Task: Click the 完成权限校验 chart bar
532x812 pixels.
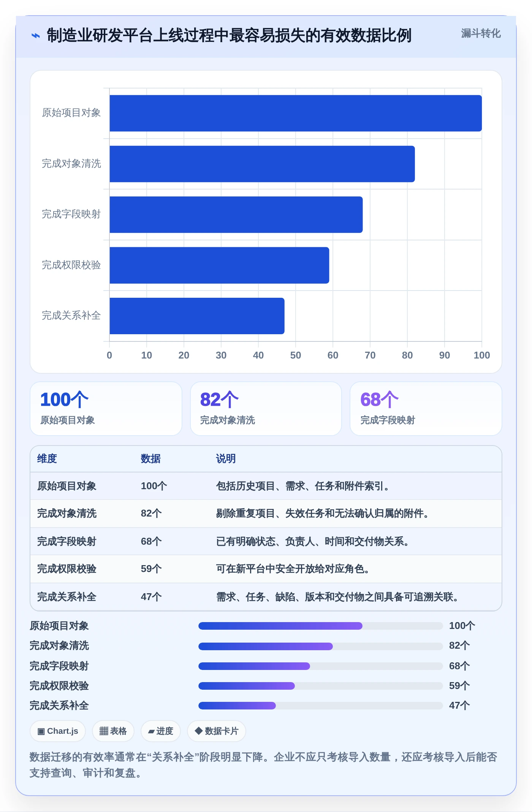Action: point(219,265)
